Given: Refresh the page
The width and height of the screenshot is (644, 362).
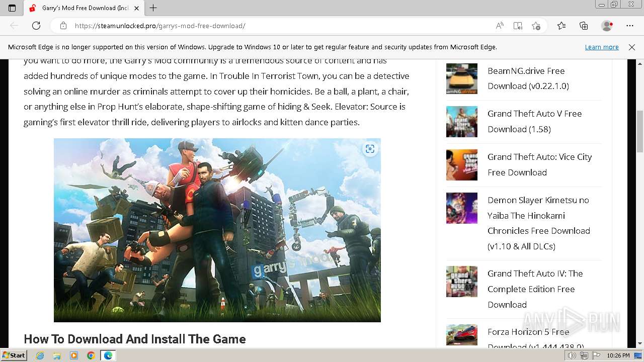Looking at the screenshot, I should click(36, 26).
